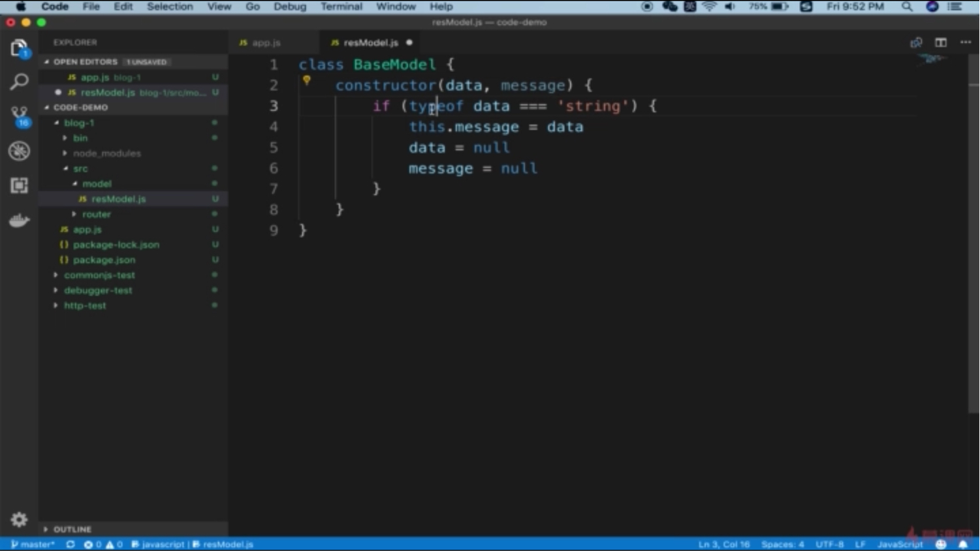980x551 pixels.
Task: Expand the debugger-test folder
Action: 55,291
